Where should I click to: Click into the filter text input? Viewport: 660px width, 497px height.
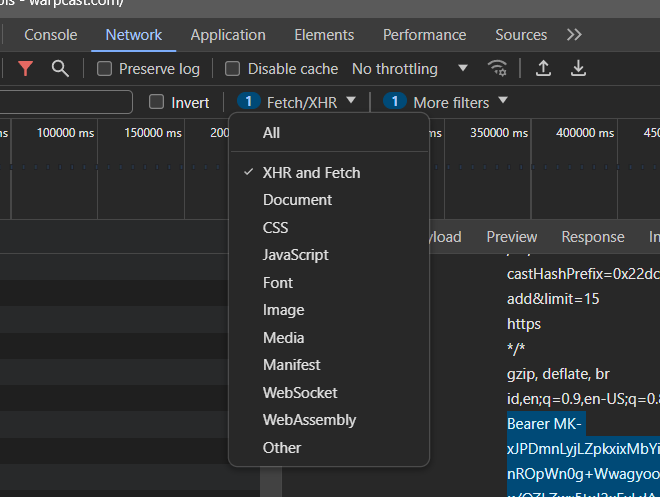[66, 102]
